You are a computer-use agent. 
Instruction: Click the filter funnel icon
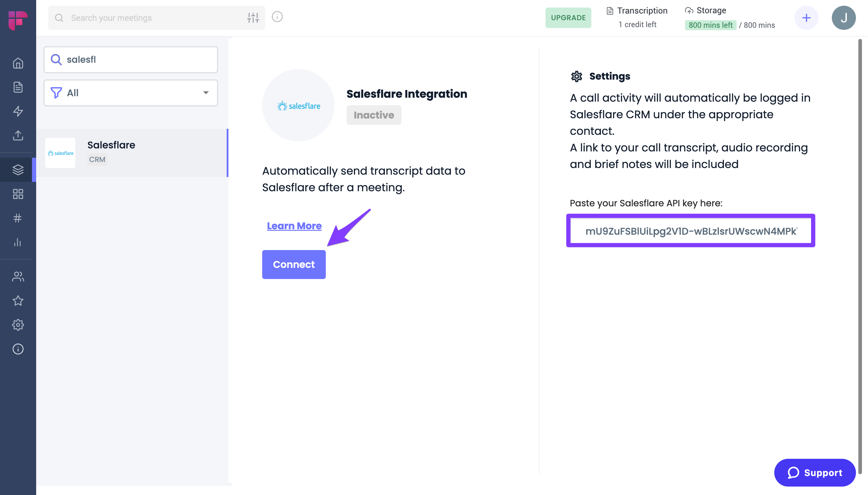(56, 93)
